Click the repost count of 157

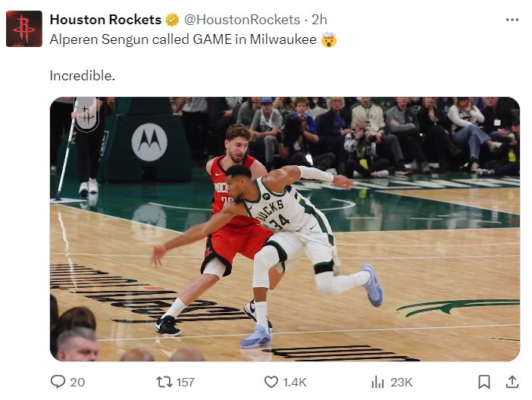pyautogui.click(x=185, y=383)
